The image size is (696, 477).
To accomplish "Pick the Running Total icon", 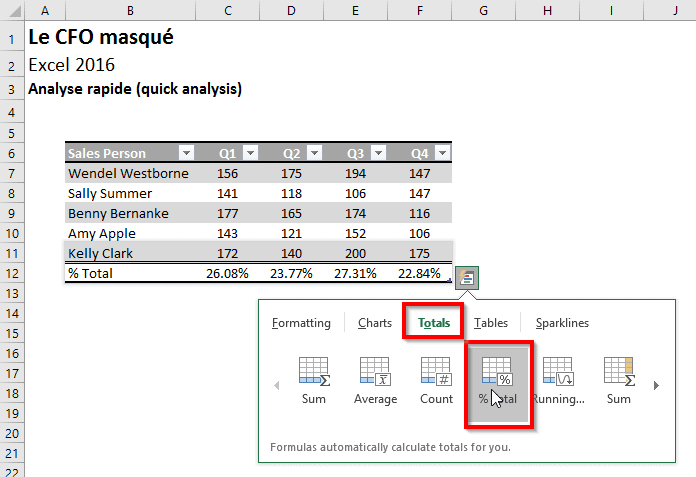I will 558,371.
